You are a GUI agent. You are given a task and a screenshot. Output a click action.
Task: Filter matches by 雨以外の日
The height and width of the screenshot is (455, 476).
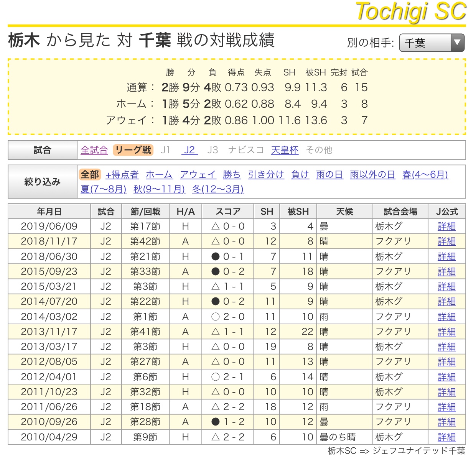click(x=372, y=175)
